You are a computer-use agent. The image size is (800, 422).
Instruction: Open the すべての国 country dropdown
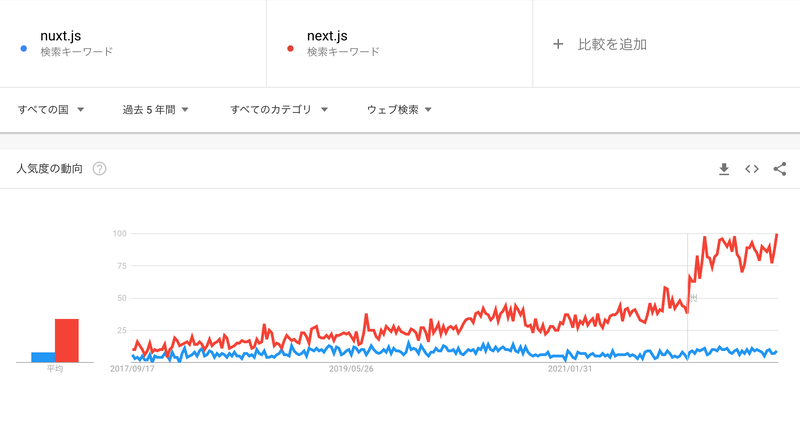point(50,109)
